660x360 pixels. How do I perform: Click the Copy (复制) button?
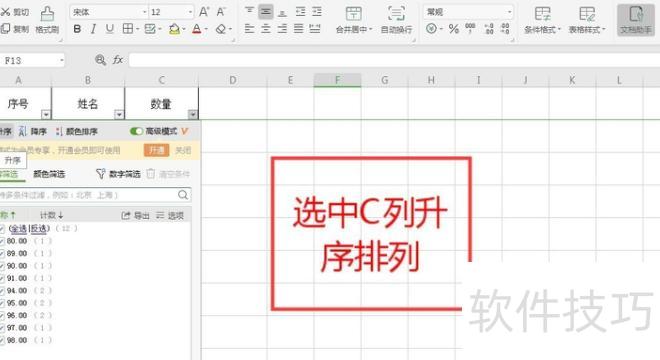[14, 29]
